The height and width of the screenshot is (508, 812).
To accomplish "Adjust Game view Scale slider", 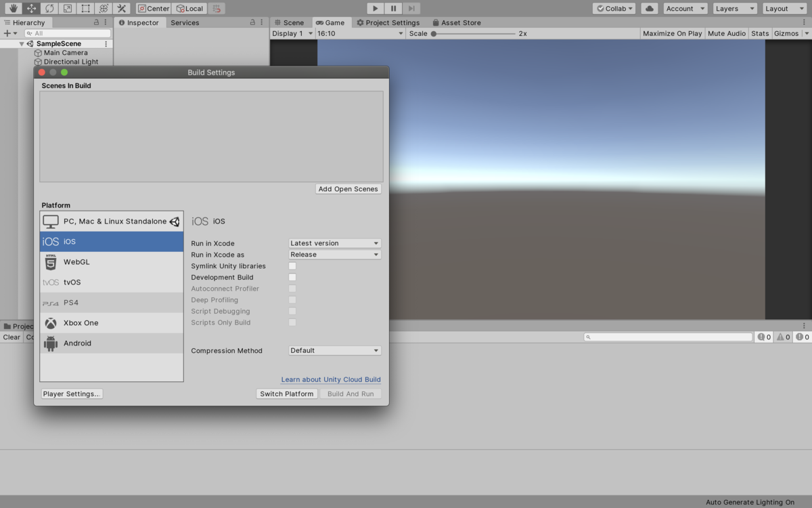I will click(474, 33).
